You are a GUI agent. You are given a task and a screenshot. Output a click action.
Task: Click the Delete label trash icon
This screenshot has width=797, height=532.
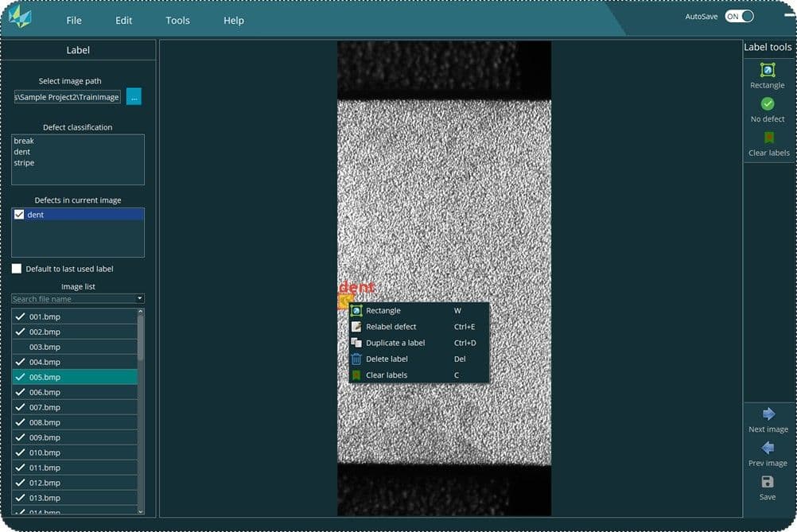[x=356, y=359]
